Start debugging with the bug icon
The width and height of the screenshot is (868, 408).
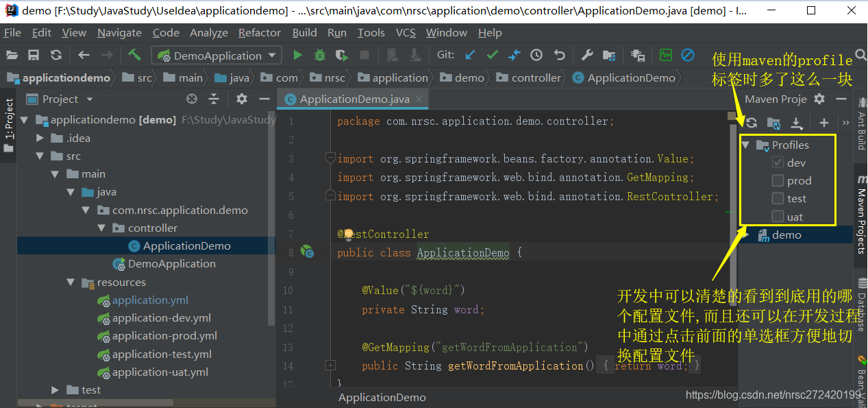(x=319, y=56)
